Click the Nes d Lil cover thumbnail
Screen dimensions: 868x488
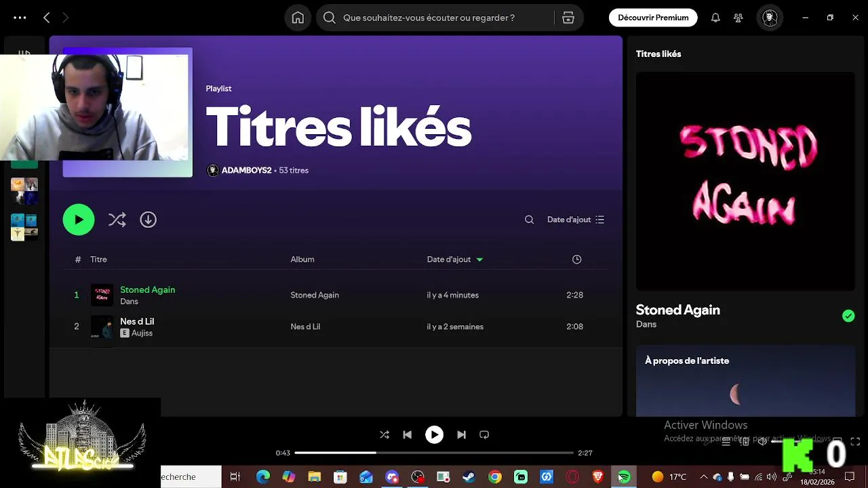coord(102,327)
